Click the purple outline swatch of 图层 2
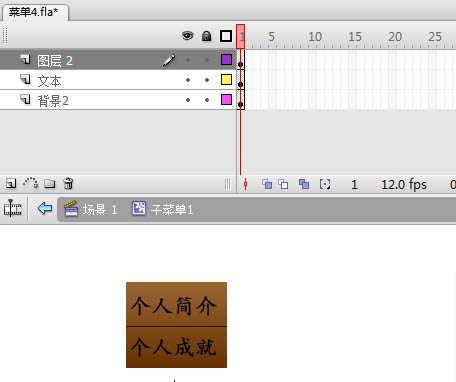The width and height of the screenshot is (456, 382). (226, 60)
